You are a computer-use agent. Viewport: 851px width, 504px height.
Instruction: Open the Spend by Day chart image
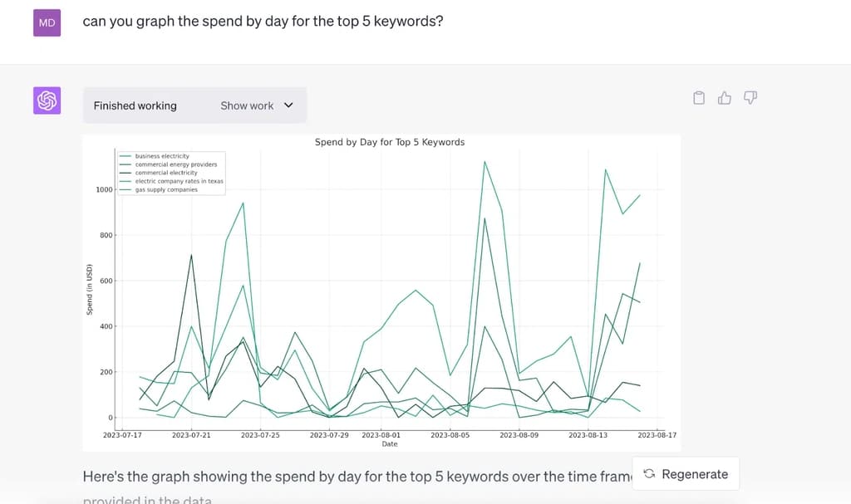[382, 291]
